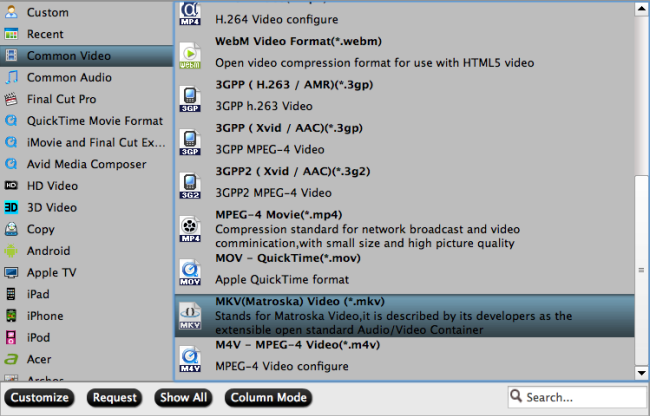Click the pink iPod icon

click(x=11, y=337)
